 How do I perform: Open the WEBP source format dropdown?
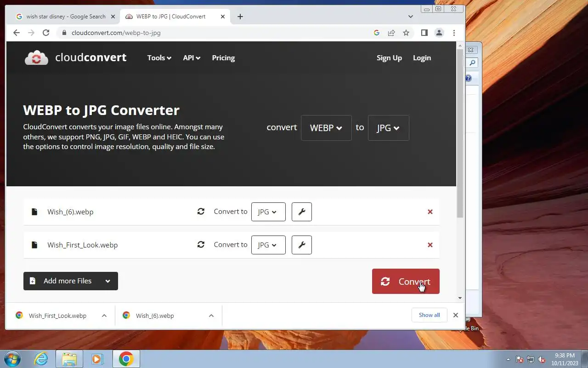tap(326, 128)
